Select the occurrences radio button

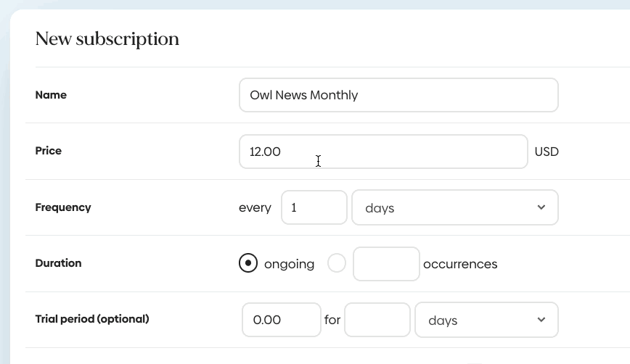[x=337, y=263]
